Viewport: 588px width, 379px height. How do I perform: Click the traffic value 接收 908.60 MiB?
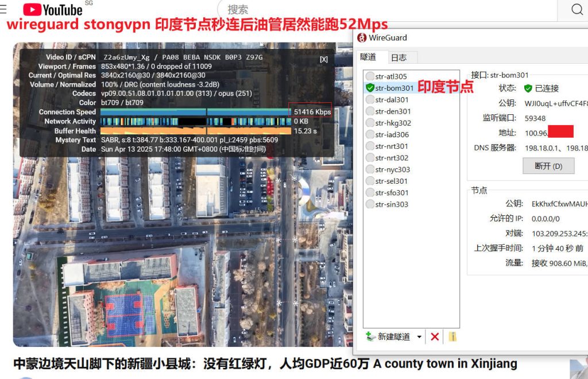pos(559,263)
